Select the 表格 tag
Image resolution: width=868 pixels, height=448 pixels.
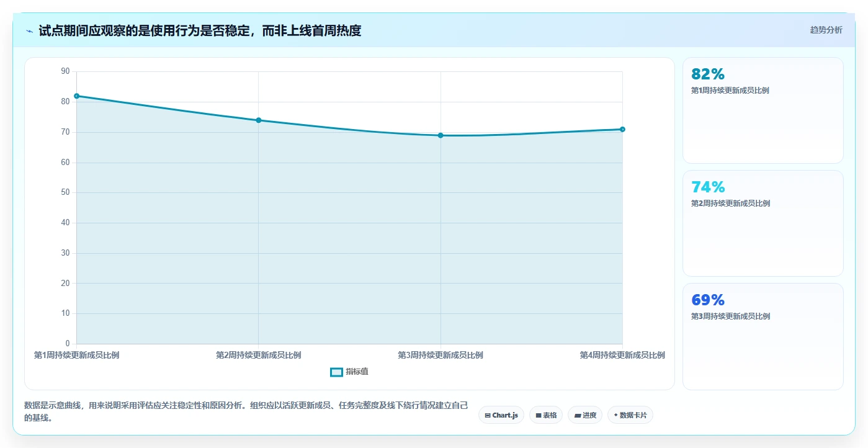[546, 415]
